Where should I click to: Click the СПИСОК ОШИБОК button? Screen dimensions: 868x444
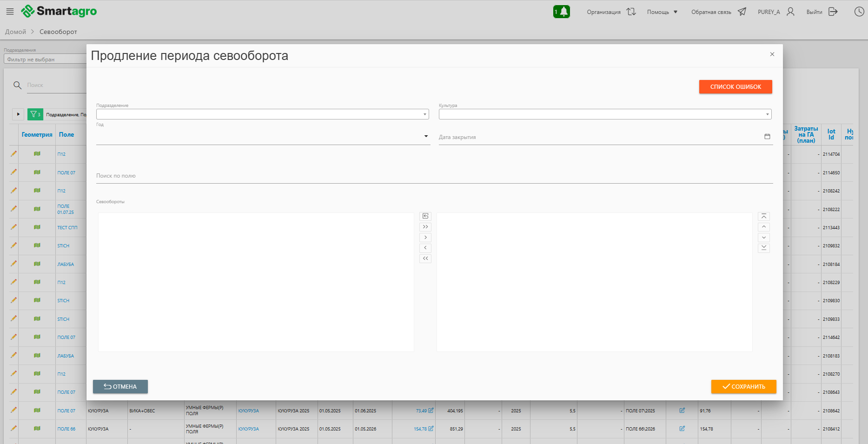[x=735, y=87]
